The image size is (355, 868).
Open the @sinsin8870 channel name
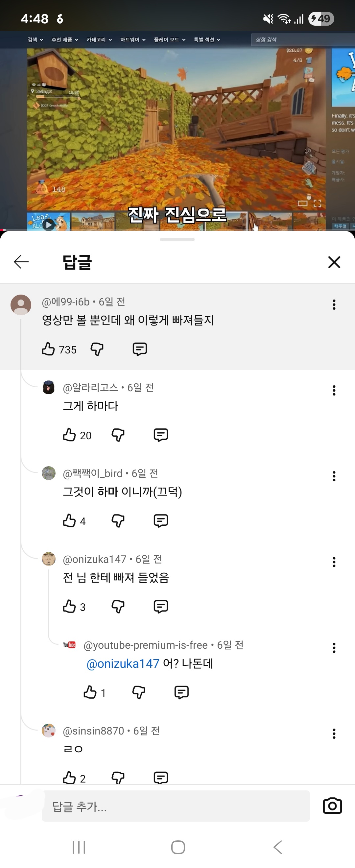[93, 731]
